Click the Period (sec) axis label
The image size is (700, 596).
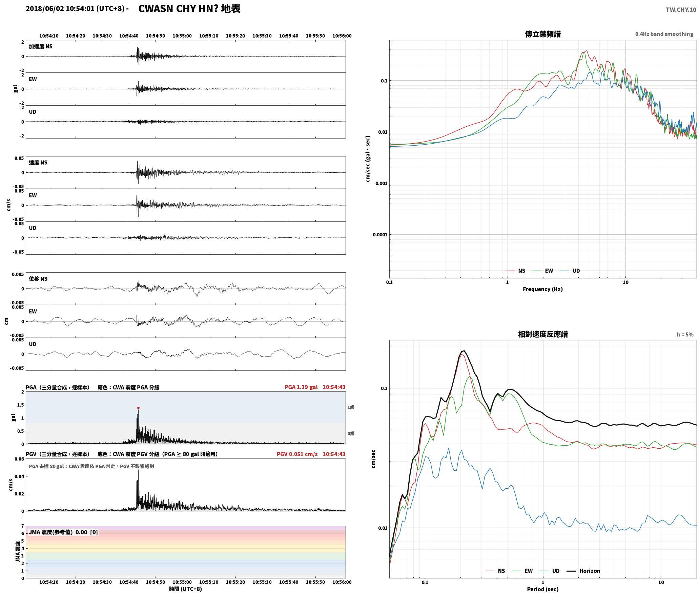543,589
